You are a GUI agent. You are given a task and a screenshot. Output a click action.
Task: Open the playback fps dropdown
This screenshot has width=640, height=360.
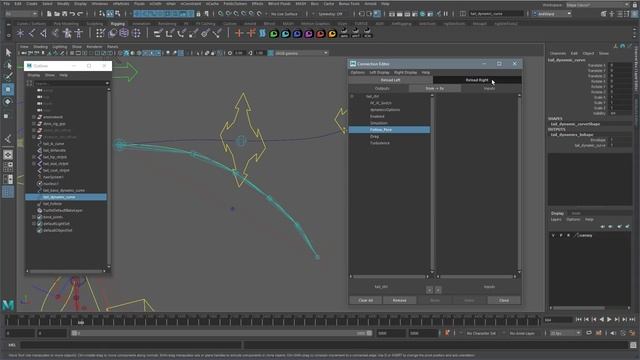[x=565, y=333]
